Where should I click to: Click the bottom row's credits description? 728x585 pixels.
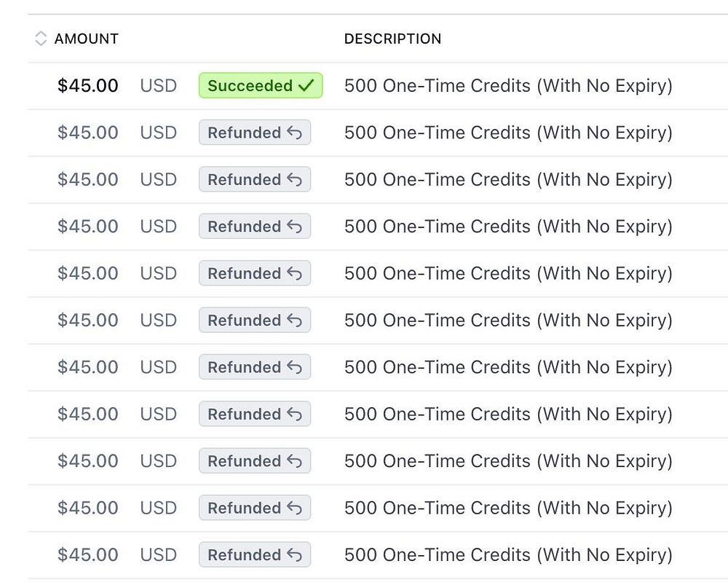[508, 555]
